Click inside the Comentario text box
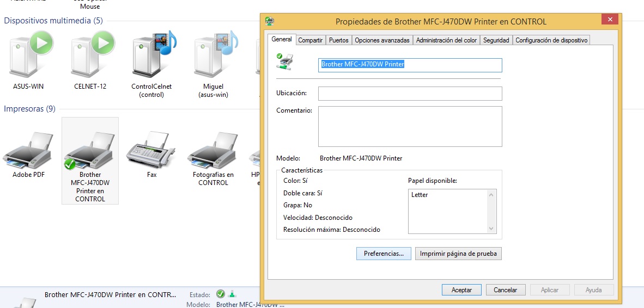Screen dimensions: 644x308 (x=410, y=126)
